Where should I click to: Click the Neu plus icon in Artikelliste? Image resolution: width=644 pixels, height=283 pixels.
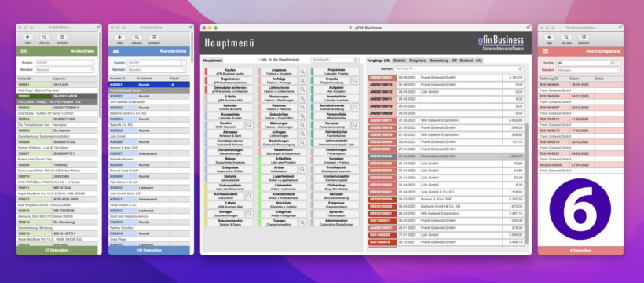point(27,38)
